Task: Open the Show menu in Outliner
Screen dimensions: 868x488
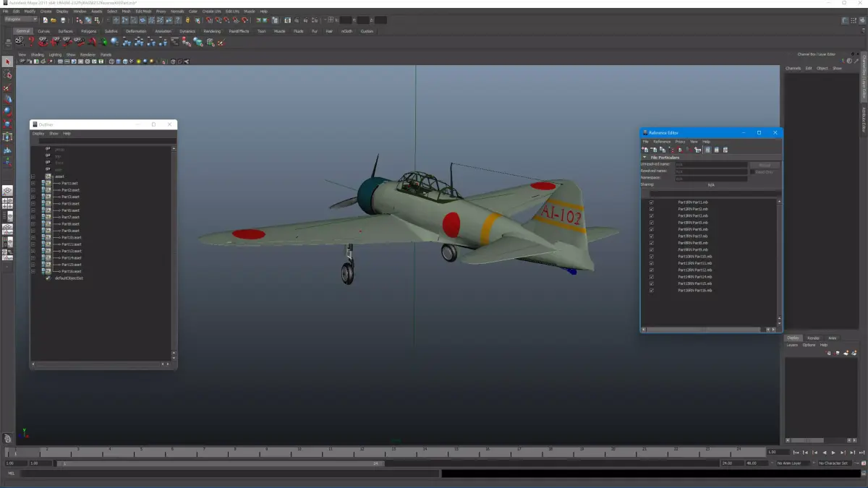Action: click(54, 134)
